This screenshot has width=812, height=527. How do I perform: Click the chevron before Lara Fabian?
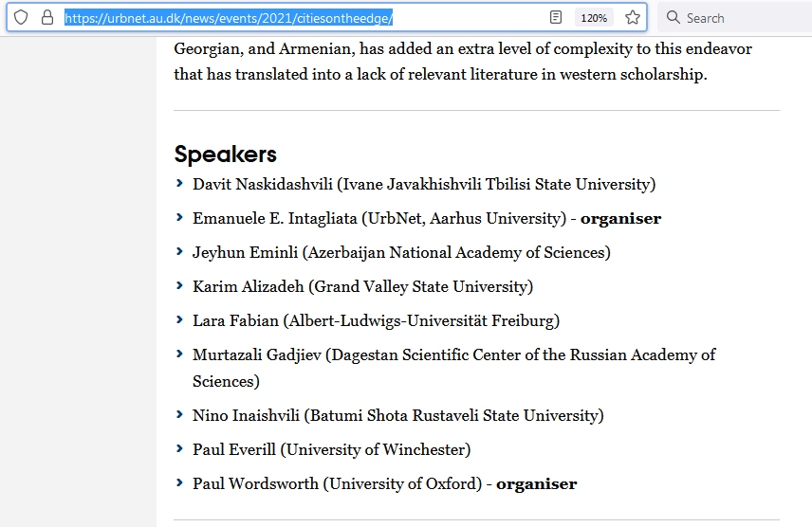tap(180, 320)
